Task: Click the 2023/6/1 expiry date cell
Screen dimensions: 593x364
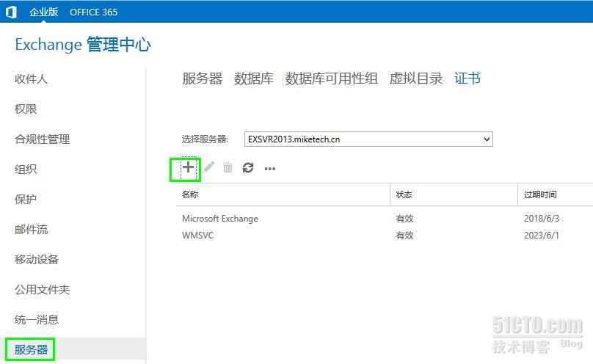Action: (542, 236)
